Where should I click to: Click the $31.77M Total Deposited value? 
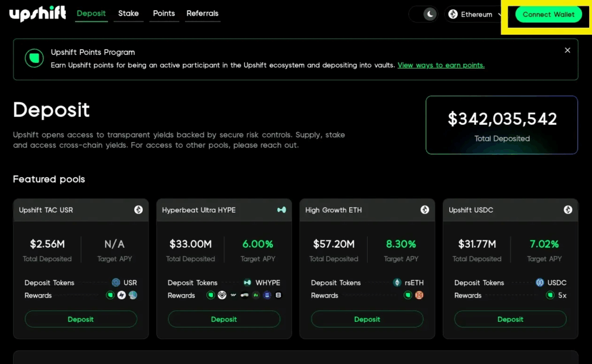click(x=477, y=244)
